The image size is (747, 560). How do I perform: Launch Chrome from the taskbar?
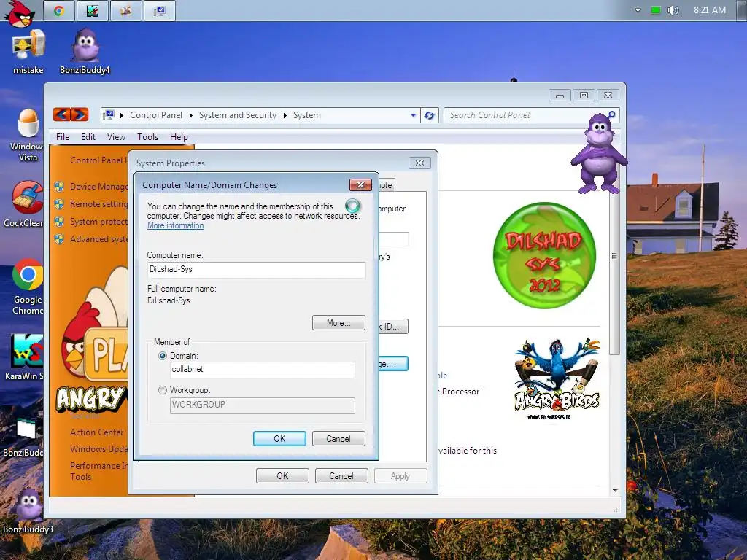(59, 10)
